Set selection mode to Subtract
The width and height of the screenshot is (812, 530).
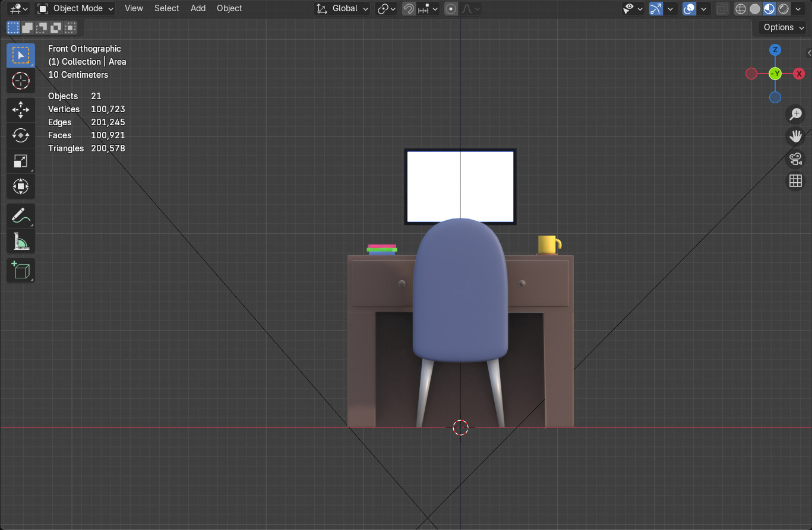pos(42,27)
